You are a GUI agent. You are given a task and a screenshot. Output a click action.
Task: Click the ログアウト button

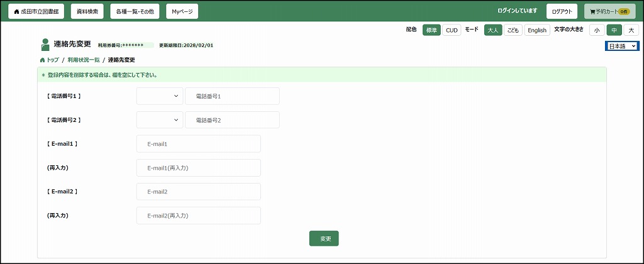point(561,11)
